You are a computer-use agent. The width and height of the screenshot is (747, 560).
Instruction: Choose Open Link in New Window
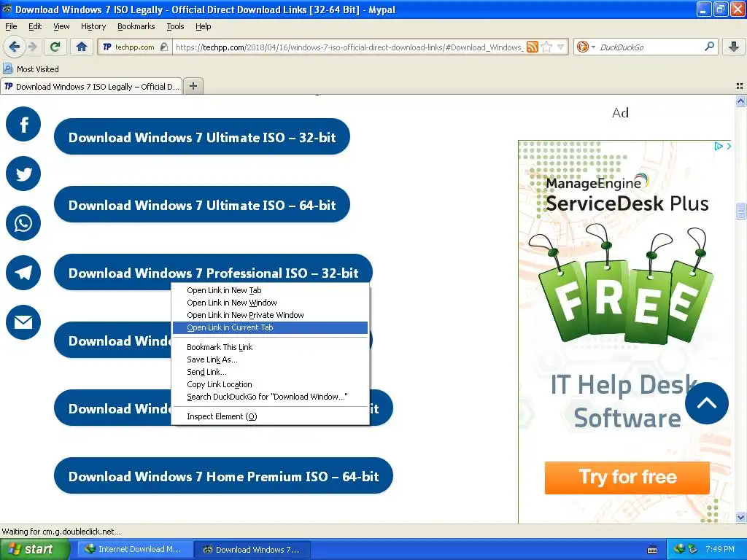pos(270,303)
